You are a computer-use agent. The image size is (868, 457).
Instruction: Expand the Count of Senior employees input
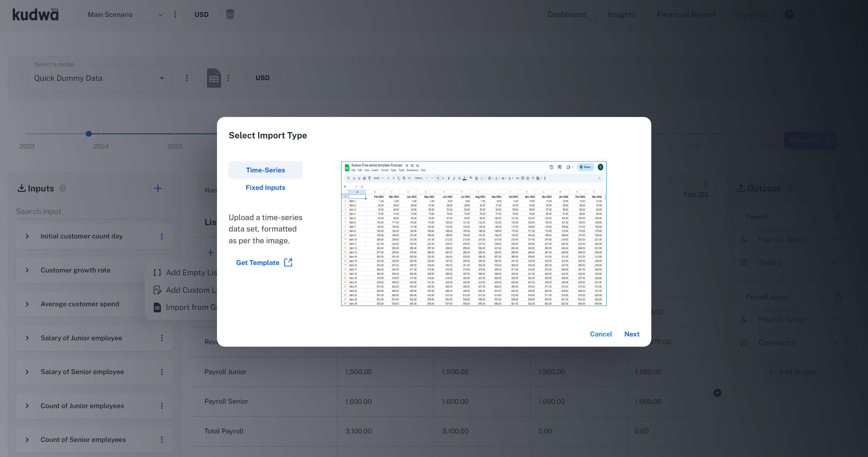(27, 440)
